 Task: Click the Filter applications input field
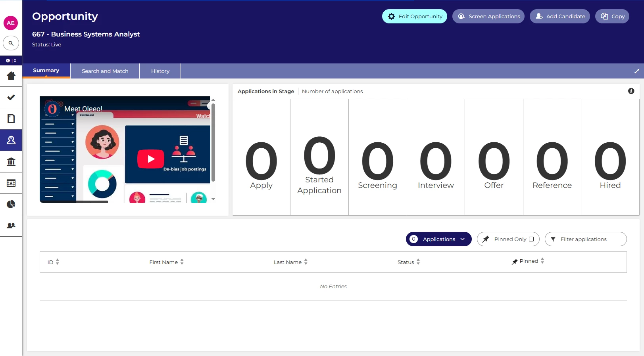point(586,239)
